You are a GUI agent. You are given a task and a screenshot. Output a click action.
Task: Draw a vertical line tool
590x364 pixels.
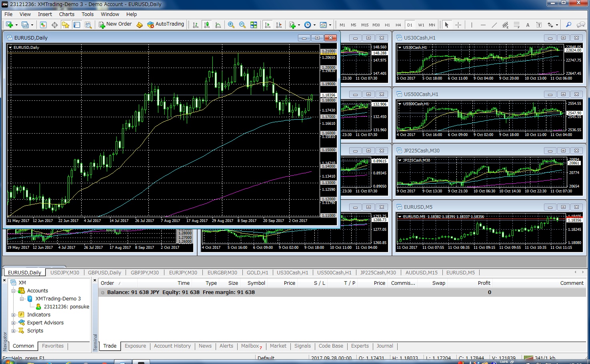click(x=472, y=25)
